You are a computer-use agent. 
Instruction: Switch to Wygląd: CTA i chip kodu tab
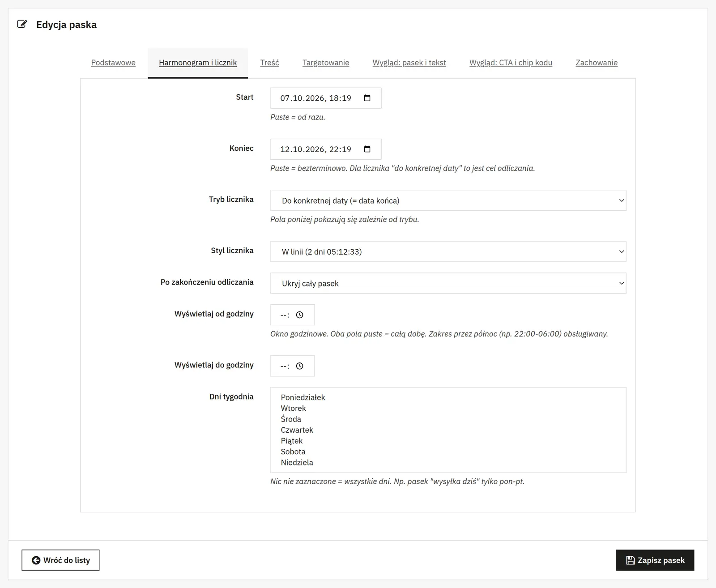pos(511,63)
